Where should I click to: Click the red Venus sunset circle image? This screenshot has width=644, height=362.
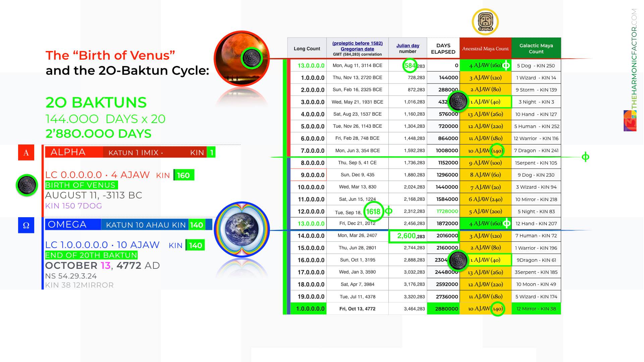(242, 59)
